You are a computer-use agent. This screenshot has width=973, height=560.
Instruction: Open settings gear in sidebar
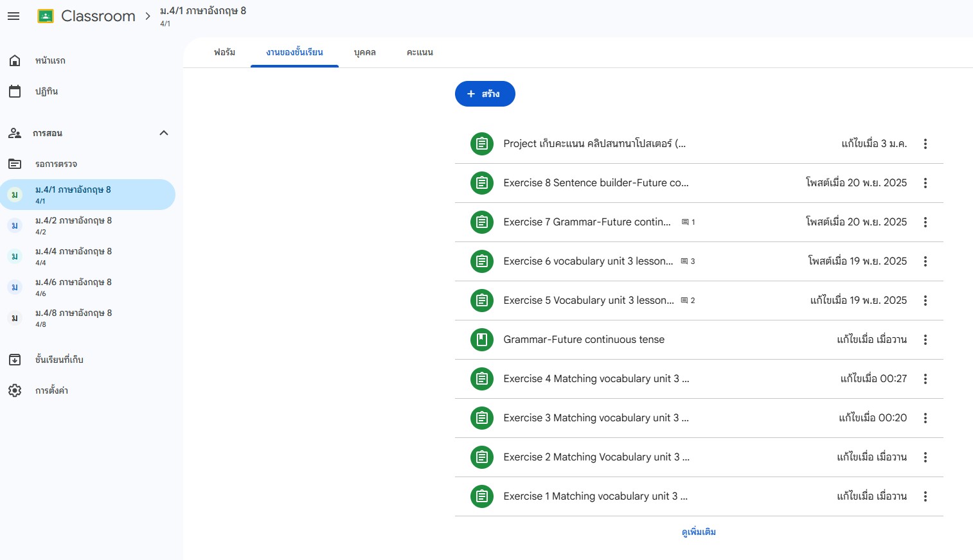click(x=15, y=390)
